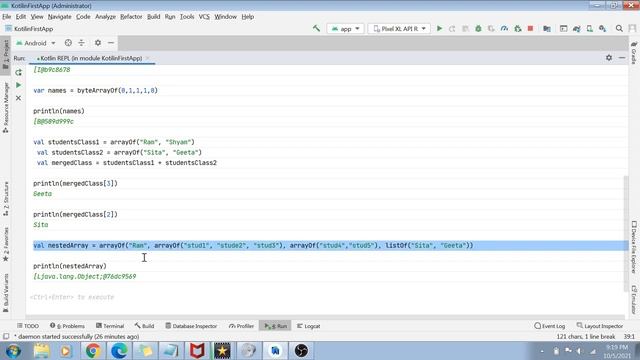Open the Profiler tool window
The width and height of the screenshot is (640, 360).
click(x=241, y=326)
